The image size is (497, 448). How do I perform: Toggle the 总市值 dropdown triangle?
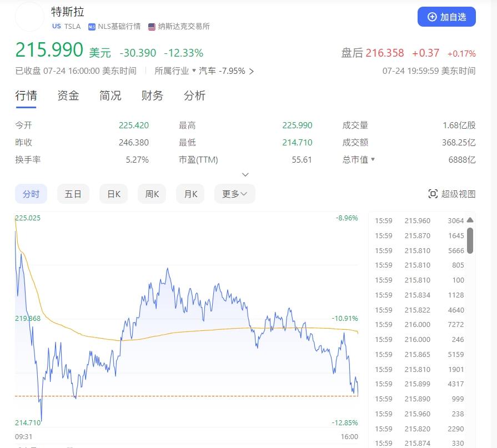point(373,159)
